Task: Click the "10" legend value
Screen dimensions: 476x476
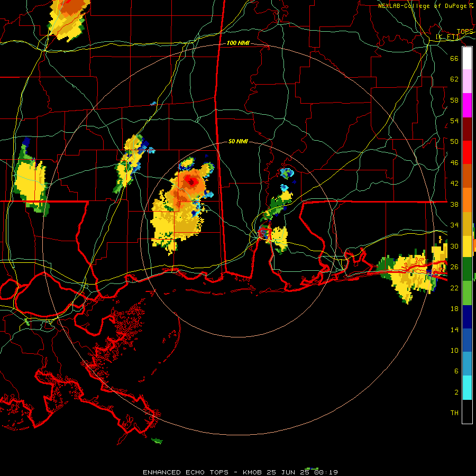Action: click(454, 350)
